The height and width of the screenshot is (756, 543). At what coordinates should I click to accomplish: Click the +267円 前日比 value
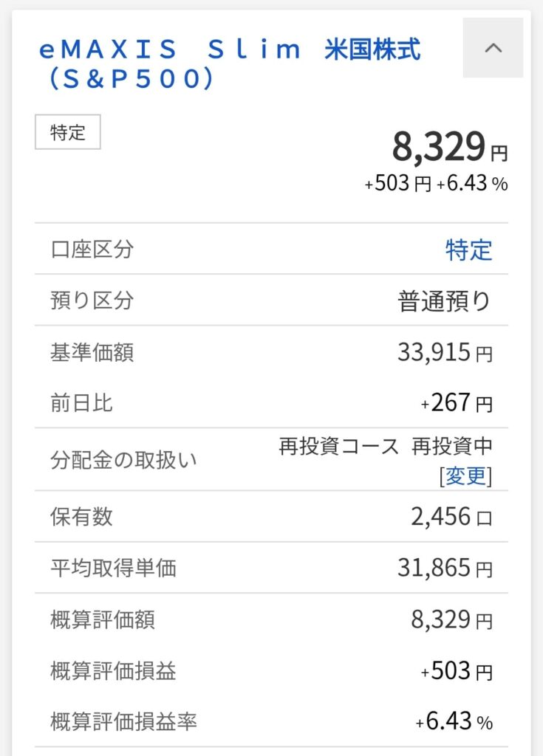click(457, 403)
